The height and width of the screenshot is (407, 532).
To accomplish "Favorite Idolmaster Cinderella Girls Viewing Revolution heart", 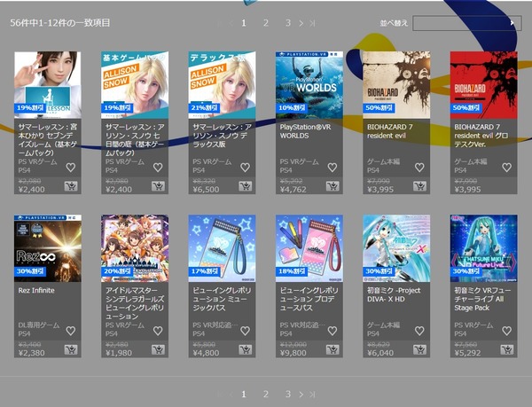I will coord(158,331).
